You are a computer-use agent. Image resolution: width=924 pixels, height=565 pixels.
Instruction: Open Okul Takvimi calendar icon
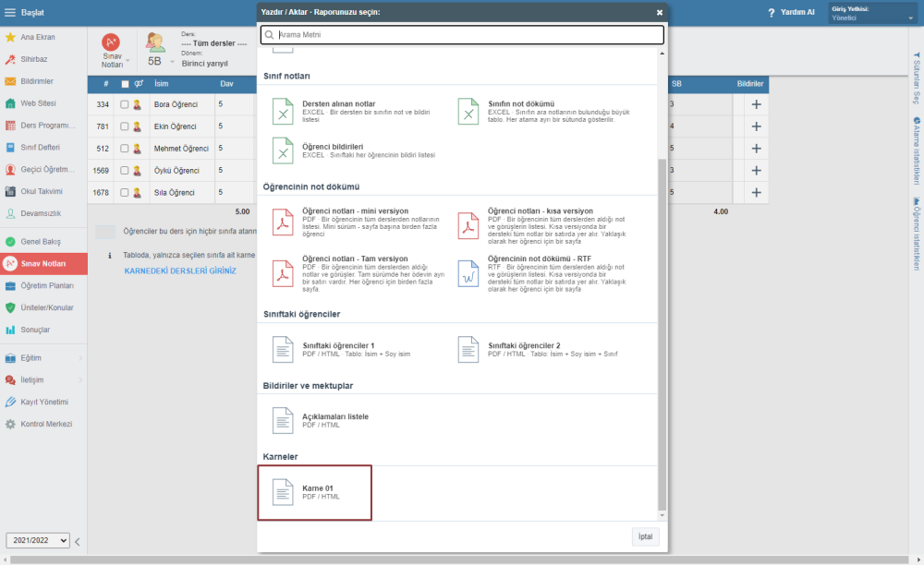pyautogui.click(x=10, y=191)
